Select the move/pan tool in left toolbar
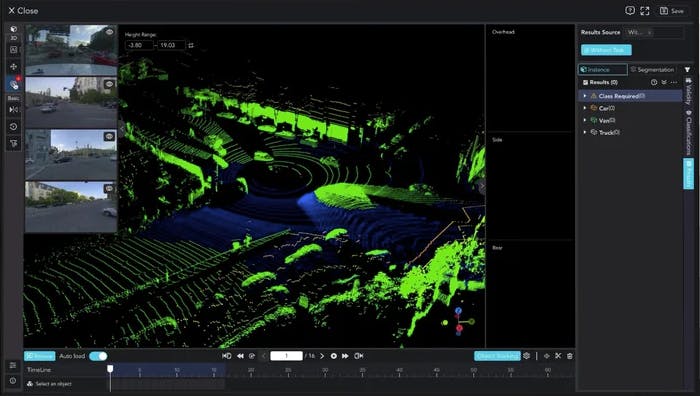Image resolution: width=700 pixels, height=396 pixels. [13, 67]
